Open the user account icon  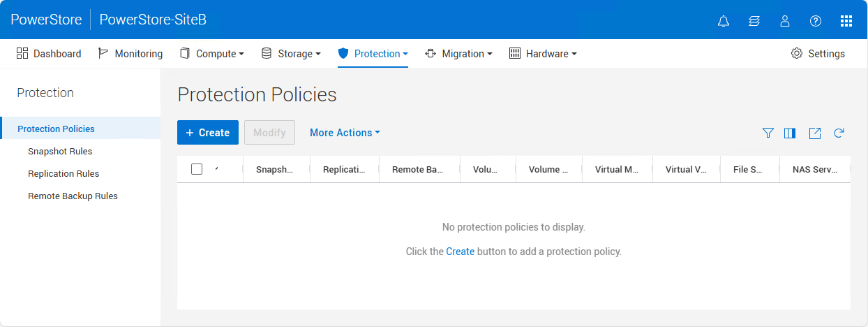point(785,21)
